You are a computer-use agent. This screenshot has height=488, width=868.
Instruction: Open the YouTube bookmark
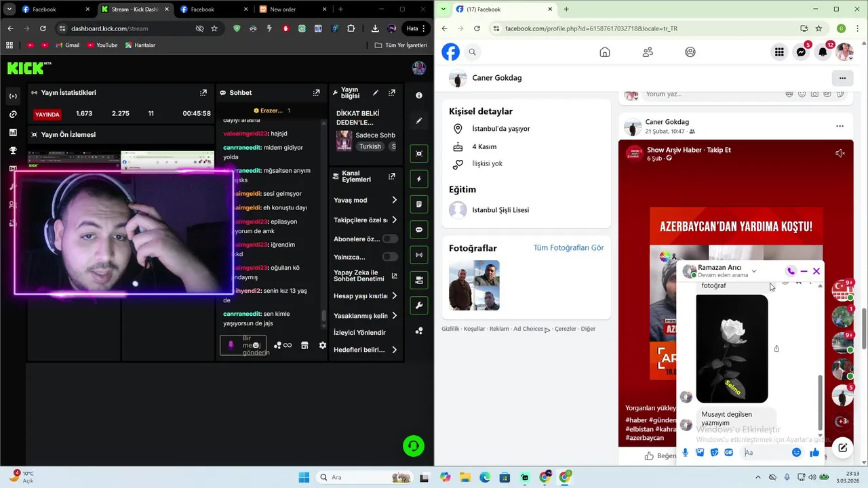pos(102,45)
